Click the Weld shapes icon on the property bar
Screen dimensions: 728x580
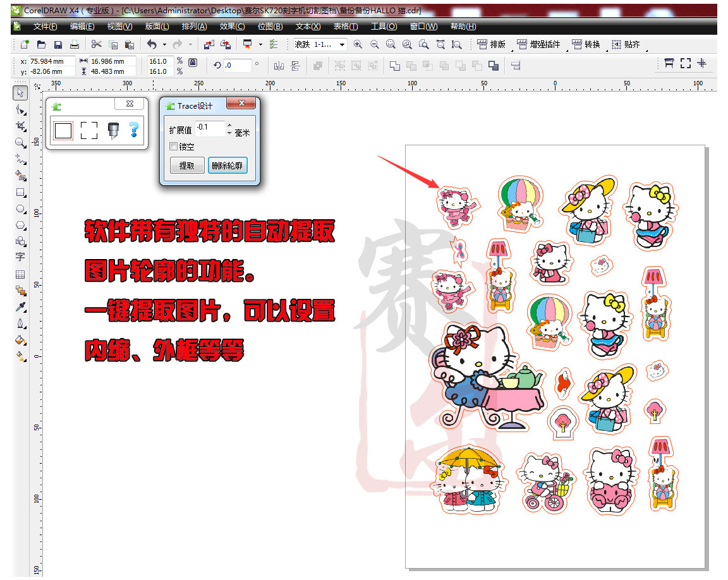394,66
